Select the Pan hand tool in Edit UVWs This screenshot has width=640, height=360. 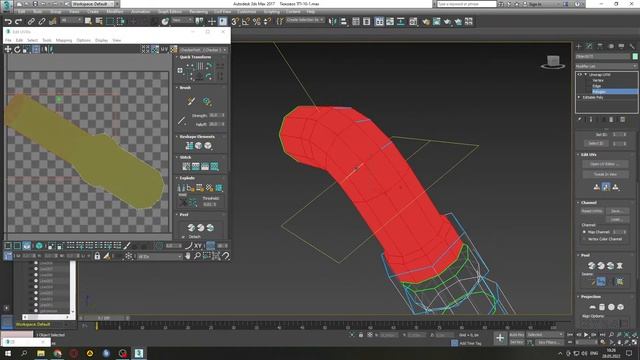188,256
